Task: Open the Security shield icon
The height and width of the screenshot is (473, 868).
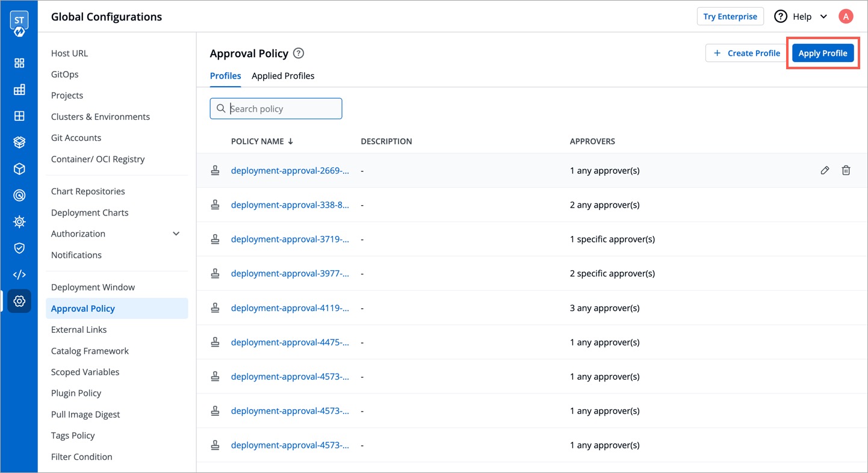Action: click(19, 247)
